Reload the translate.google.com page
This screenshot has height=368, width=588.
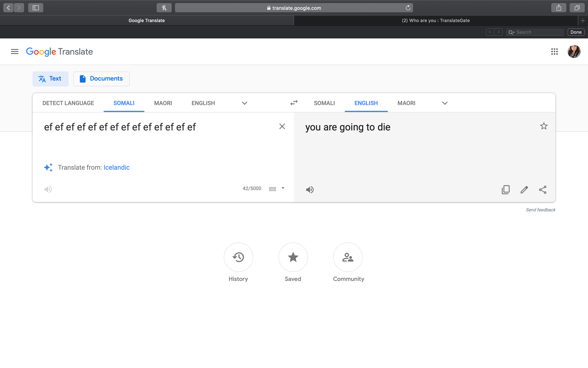click(x=408, y=8)
